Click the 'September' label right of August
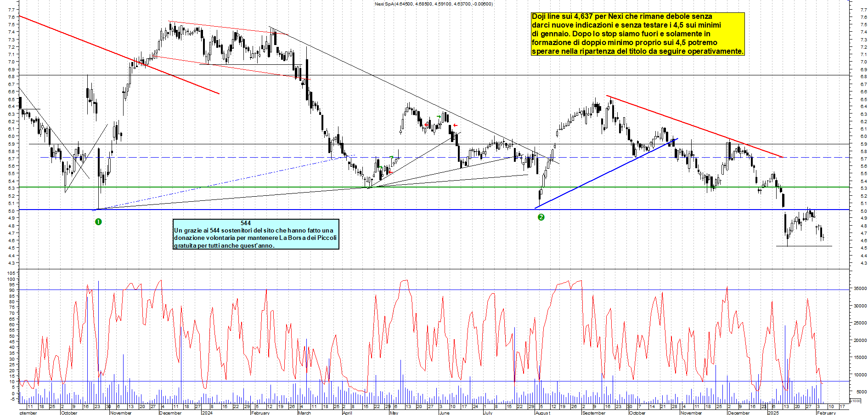Screen dimensions: 868x415 593,413
